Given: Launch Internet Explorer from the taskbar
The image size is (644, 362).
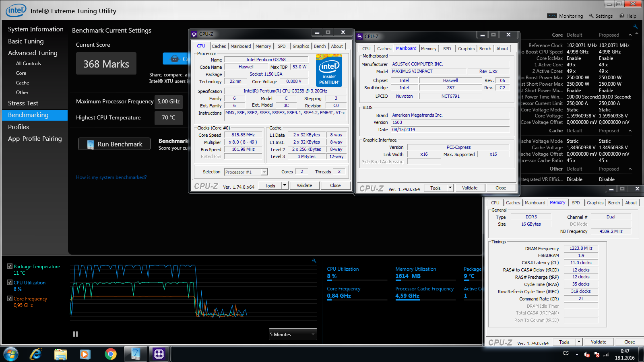Looking at the screenshot, I should (x=36, y=354).
